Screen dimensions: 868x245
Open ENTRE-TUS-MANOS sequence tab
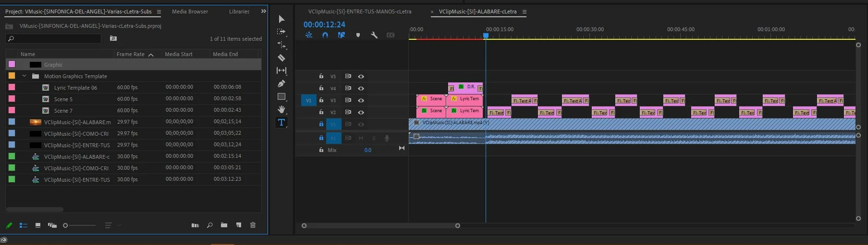click(360, 12)
